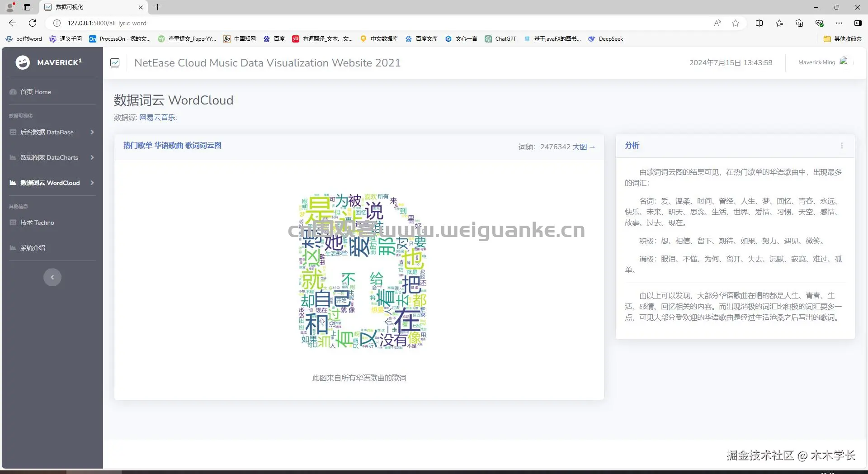
Task: Open 后台数据 DataBase menu item
Action: pyautogui.click(x=47, y=132)
